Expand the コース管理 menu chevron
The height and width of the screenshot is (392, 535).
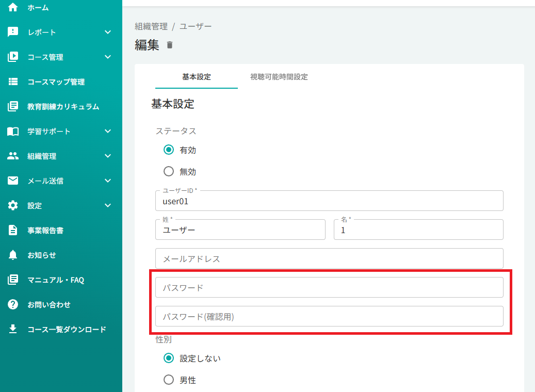(108, 57)
